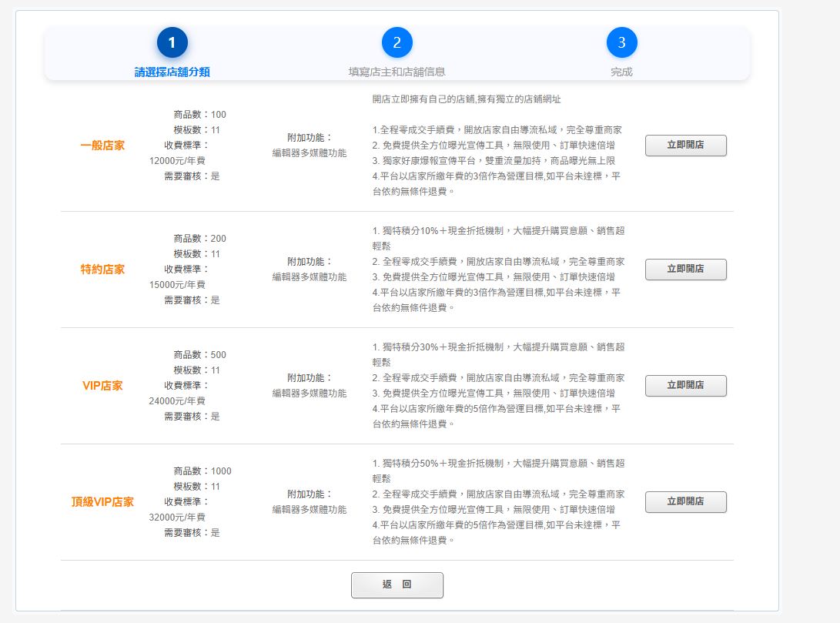Screen dimensions: 840x623
Task: Click the 15000元/年費 price
Action: [x=177, y=284]
